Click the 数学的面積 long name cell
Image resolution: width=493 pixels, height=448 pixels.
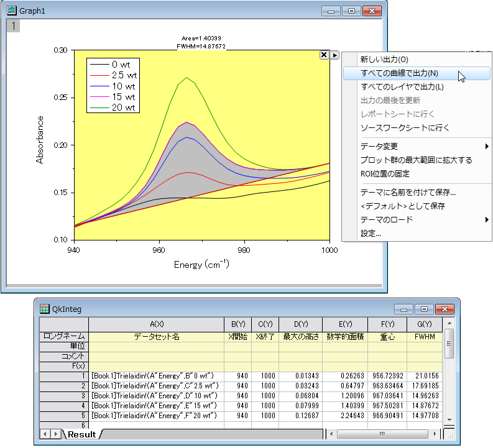345,337
